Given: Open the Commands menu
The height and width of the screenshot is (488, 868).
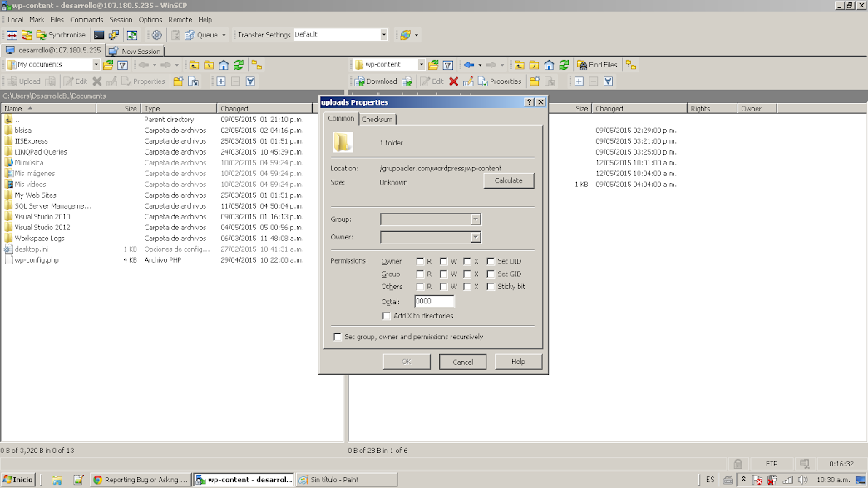Looking at the screenshot, I should (86, 19).
